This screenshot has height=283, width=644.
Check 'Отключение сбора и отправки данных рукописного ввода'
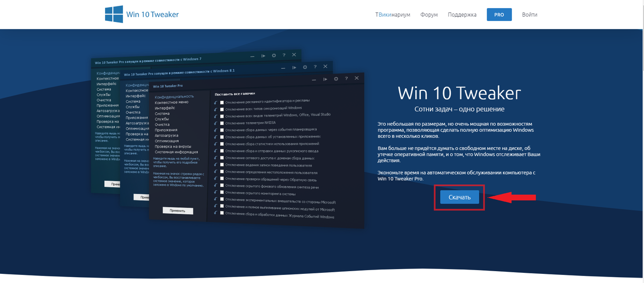point(222,151)
